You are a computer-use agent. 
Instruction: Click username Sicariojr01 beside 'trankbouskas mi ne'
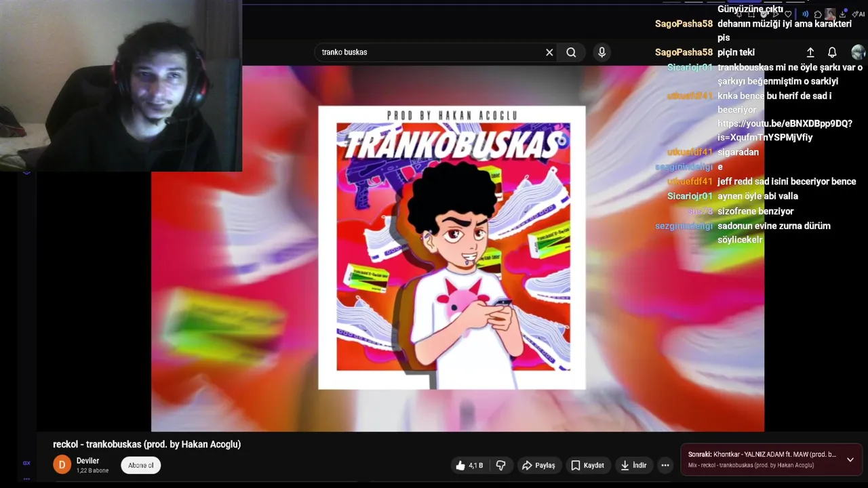690,67
